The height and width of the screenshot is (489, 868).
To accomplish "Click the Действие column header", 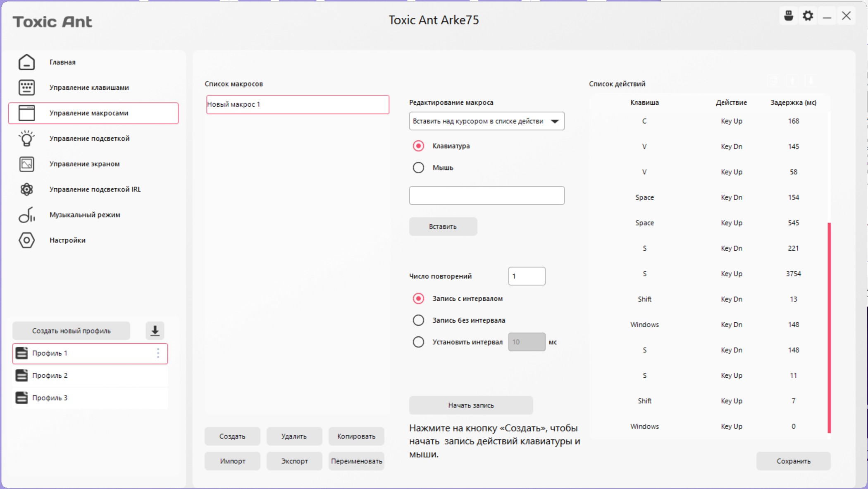I will pyautogui.click(x=731, y=103).
